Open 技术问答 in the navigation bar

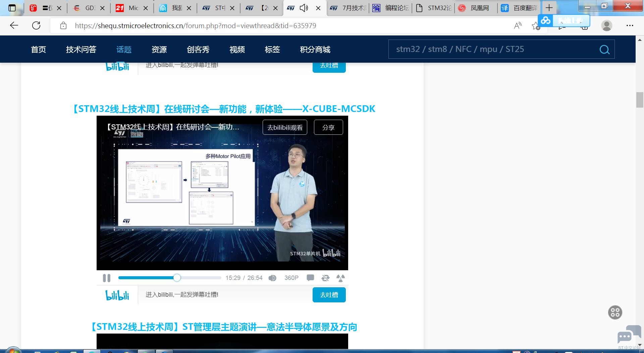tap(81, 50)
